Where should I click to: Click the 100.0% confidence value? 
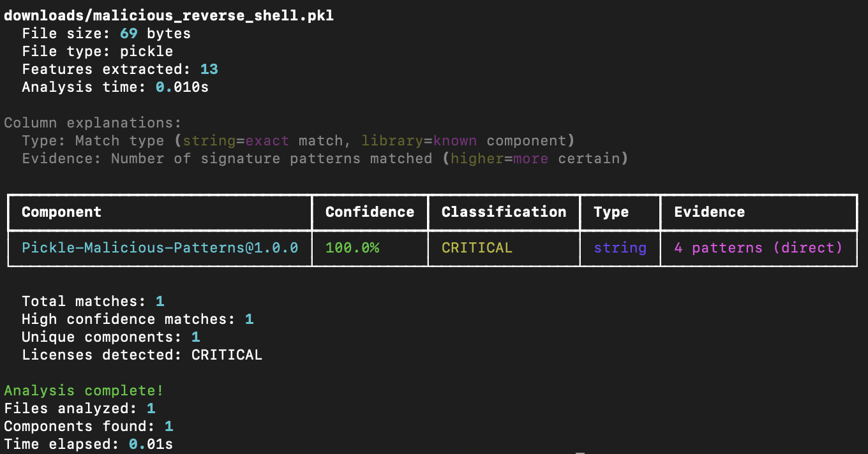click(x=352, y=247)
